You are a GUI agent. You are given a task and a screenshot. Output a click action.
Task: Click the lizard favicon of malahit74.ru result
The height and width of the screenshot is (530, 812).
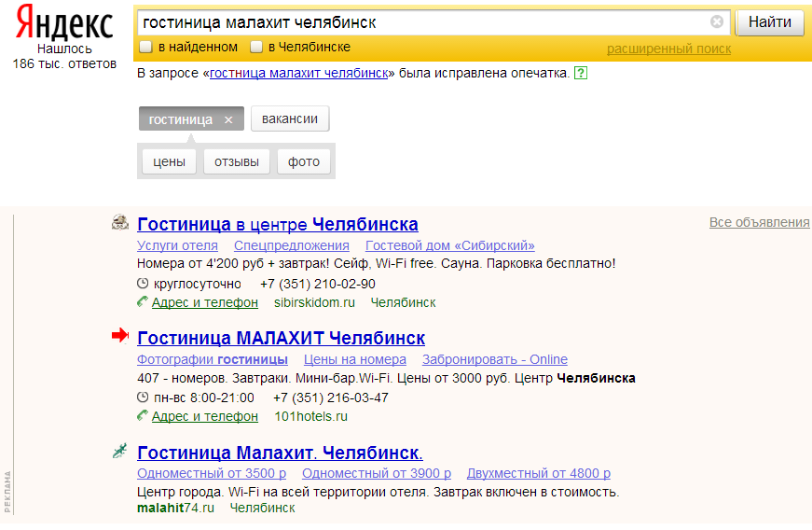(x=120, y=452)
